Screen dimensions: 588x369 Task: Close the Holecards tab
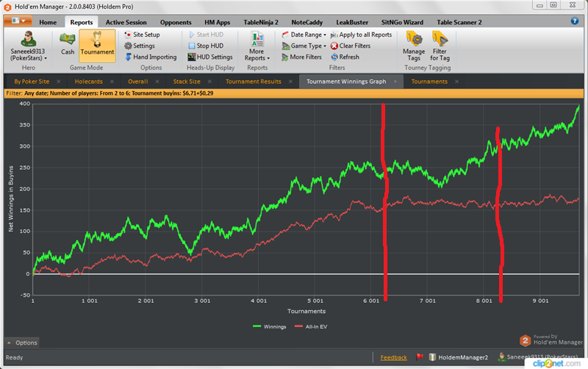pos(112,82)
